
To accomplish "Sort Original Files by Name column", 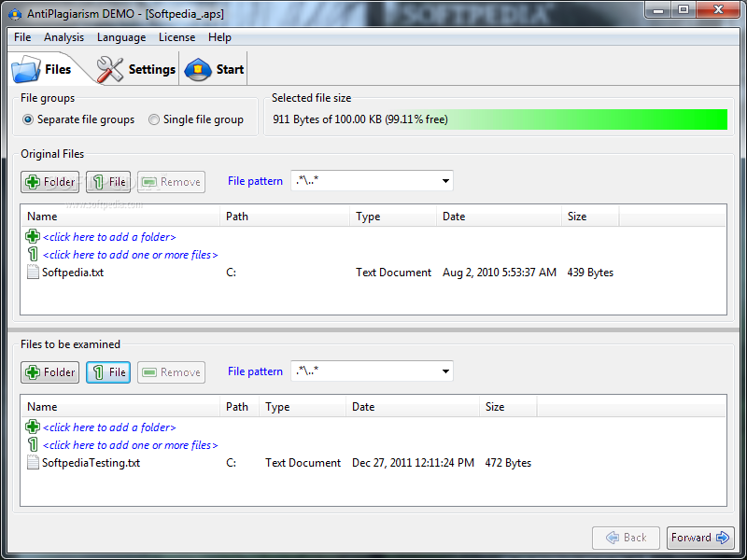I will point(120,217).
